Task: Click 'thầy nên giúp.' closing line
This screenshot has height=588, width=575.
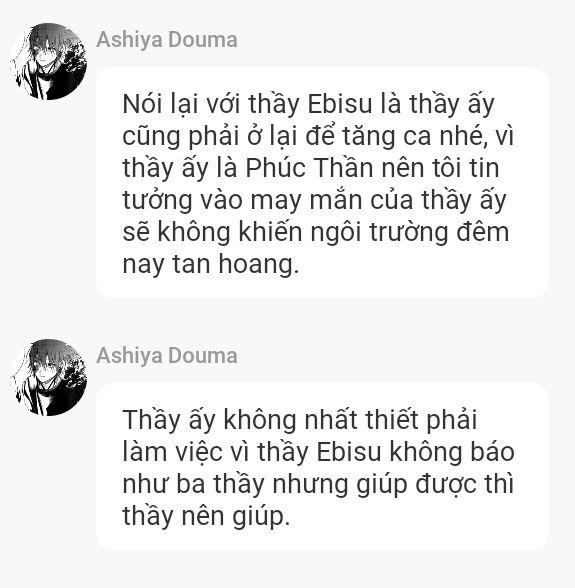Action: point(206,516)
